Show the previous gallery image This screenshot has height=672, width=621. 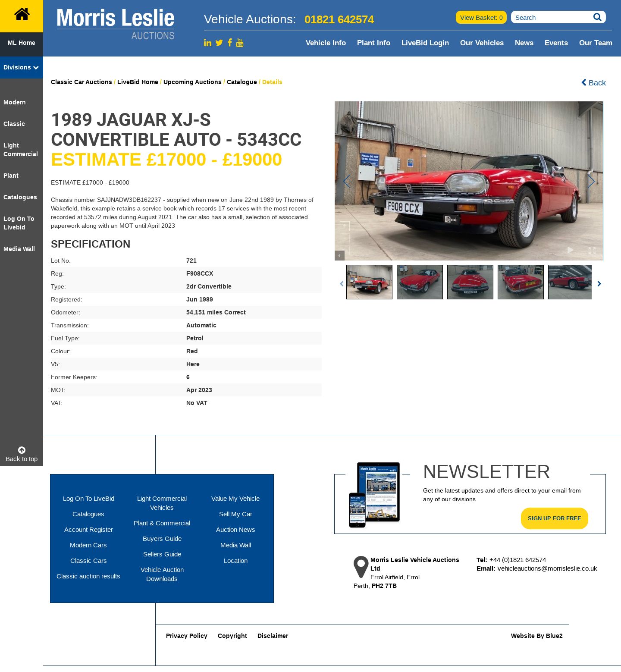pos(346,181)
